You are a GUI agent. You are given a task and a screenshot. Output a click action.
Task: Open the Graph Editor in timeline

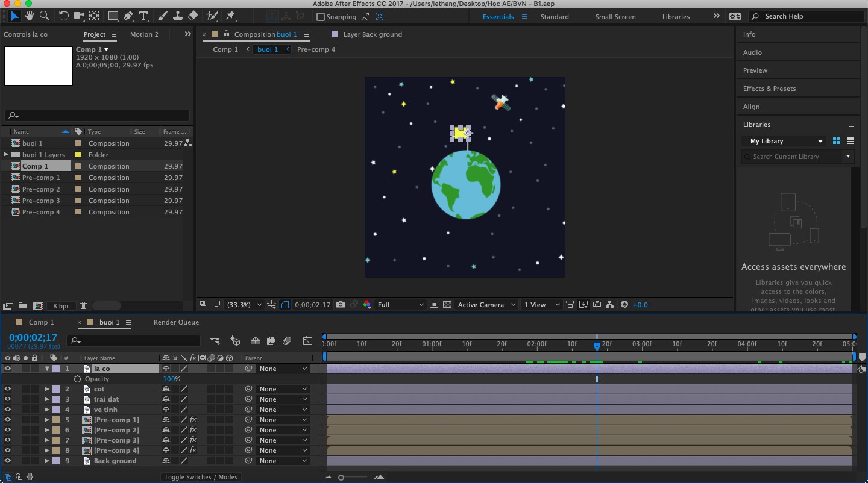click(x=307, y=341)
